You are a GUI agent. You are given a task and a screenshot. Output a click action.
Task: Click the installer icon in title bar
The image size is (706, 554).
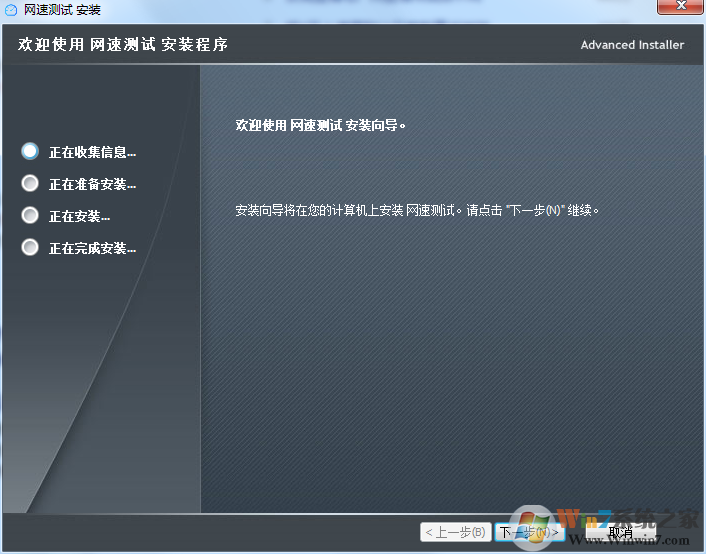point(11,10)
